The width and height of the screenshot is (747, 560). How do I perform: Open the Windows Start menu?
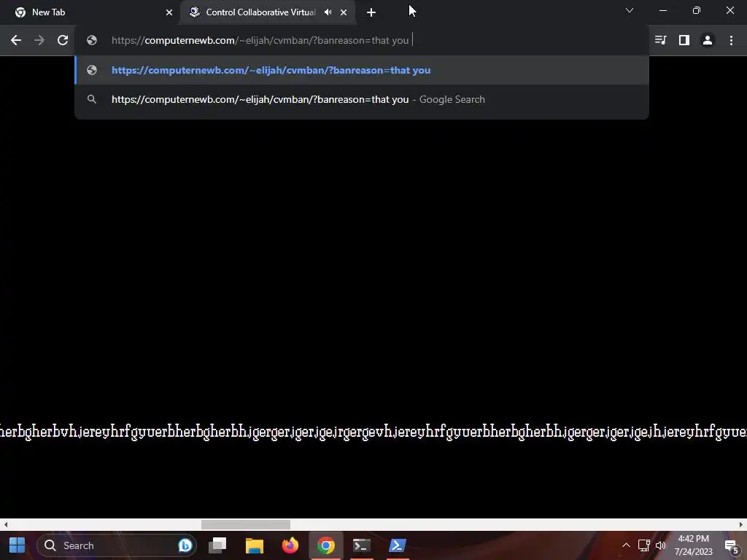pos(18,545)
